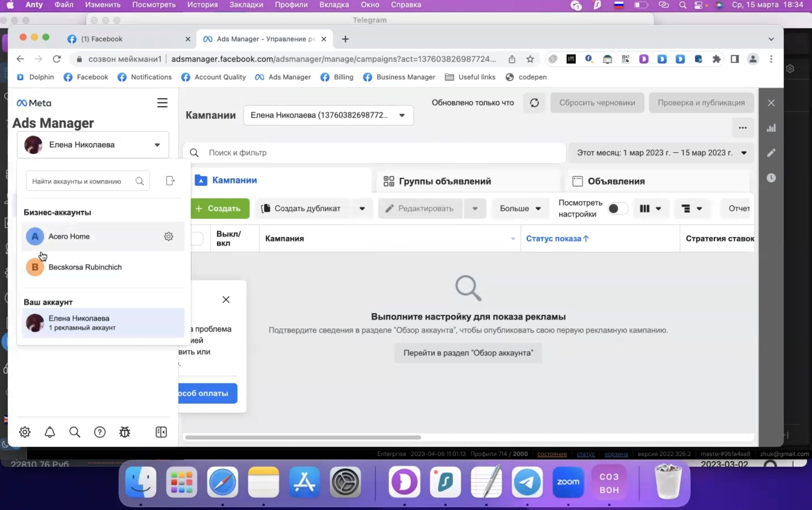Click the horizontal scrollbar under the table

[303, 437]
